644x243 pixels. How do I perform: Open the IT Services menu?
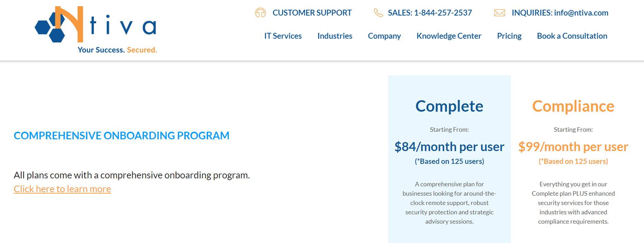283,36
